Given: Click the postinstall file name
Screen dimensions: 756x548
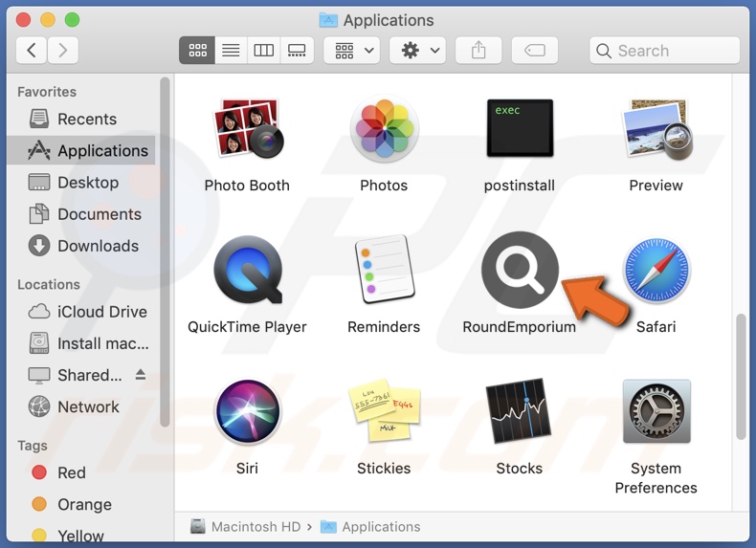Looking at the screenshot, I should pyautogui.click(x=520, y=186).
